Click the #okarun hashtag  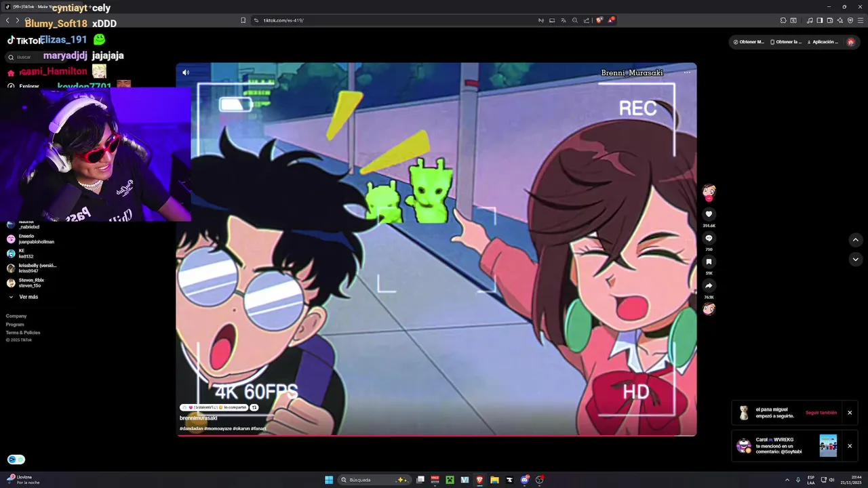[x=241, y=428]
